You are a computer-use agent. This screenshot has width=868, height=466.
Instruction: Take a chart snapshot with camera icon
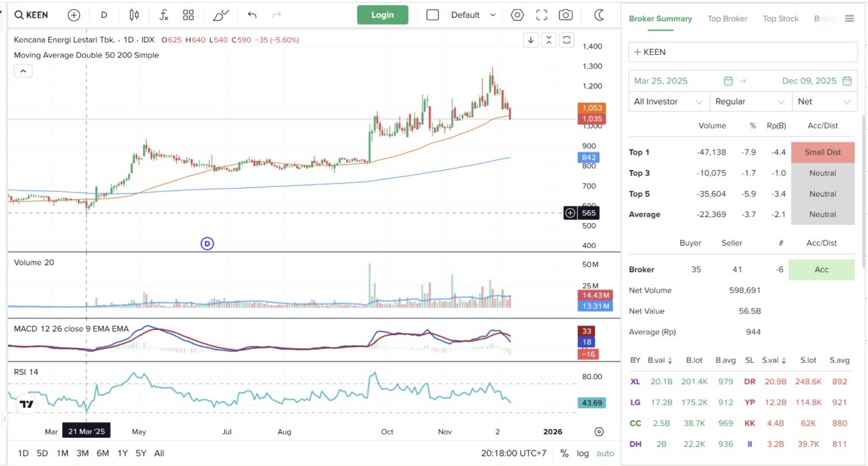point(566,15)
